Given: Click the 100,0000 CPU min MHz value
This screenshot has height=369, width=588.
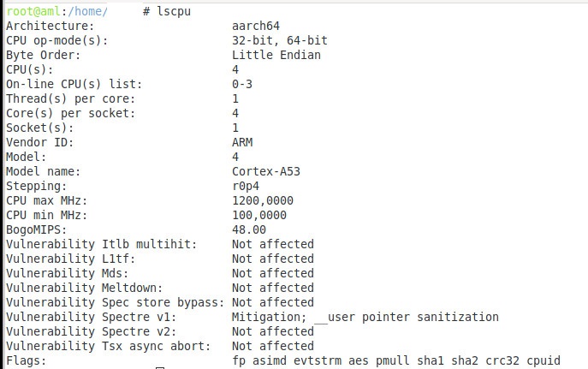Looking at the screenshot, I should click(x=258, y=215).
